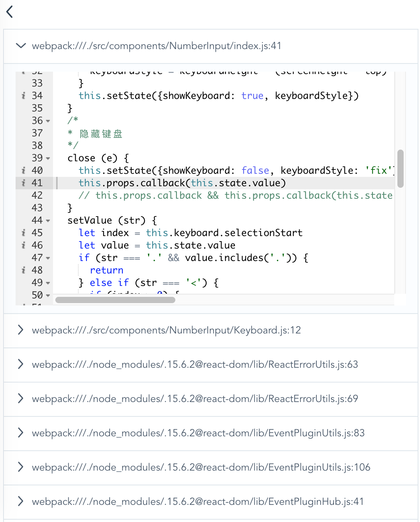Collapse the comment block at line 36
Screen dimensions: 420x522
48,121
